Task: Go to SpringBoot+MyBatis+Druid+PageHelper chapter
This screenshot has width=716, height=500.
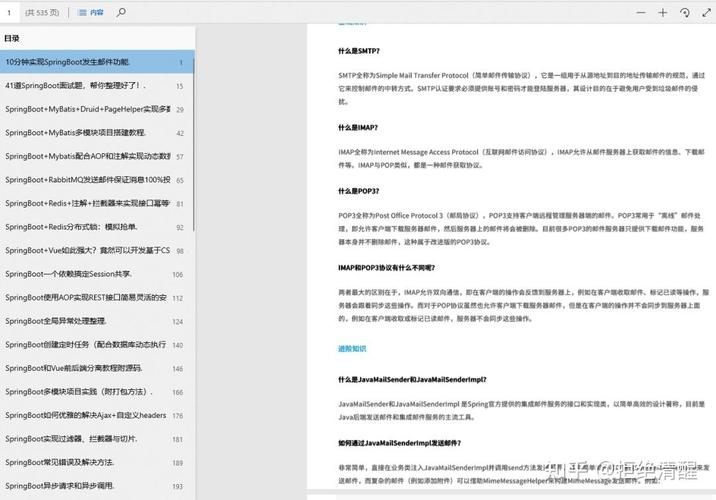Action: [97, 109]
